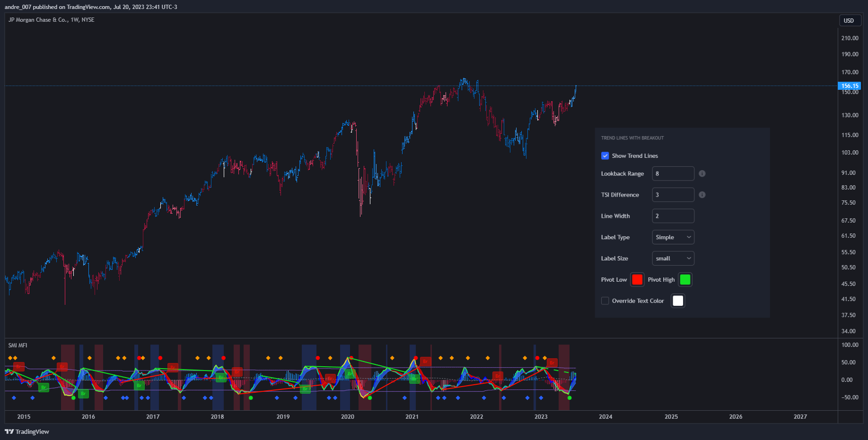Click the 100.00 indicator scale label
The image size is (868, 440).
(850, 345)
